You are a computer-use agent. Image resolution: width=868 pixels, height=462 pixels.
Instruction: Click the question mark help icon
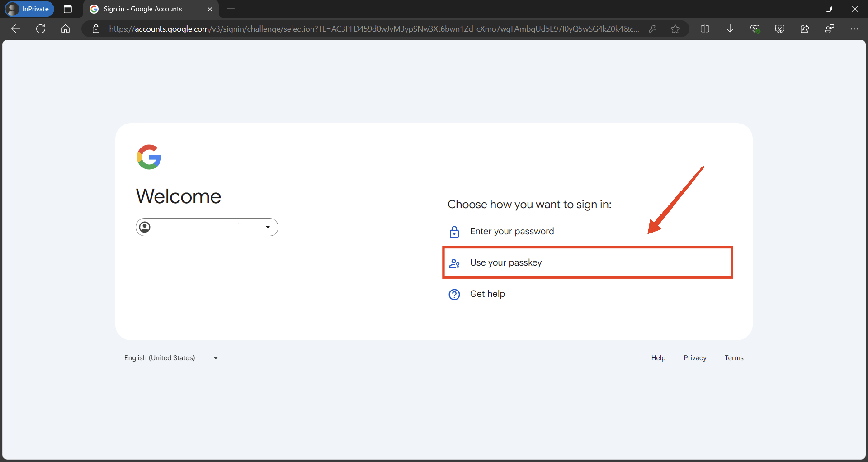(x=454, y=295)
